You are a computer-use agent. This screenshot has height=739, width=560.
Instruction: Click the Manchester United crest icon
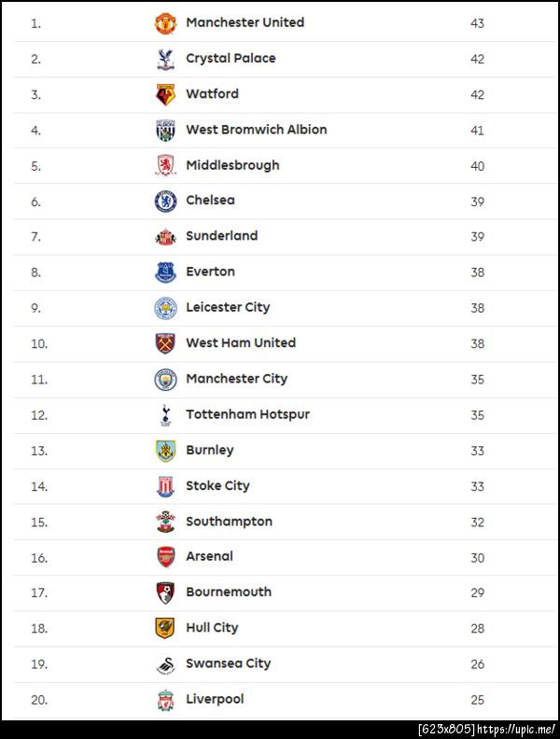click(165, 23)
